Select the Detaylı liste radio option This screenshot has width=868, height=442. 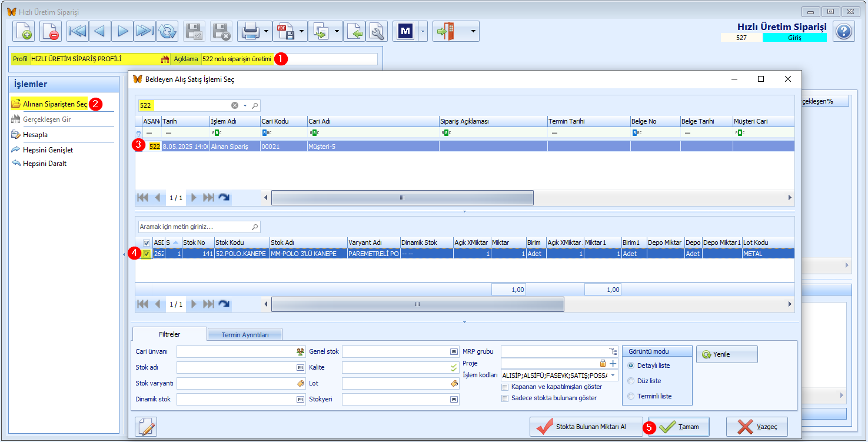tap(631, 365)
